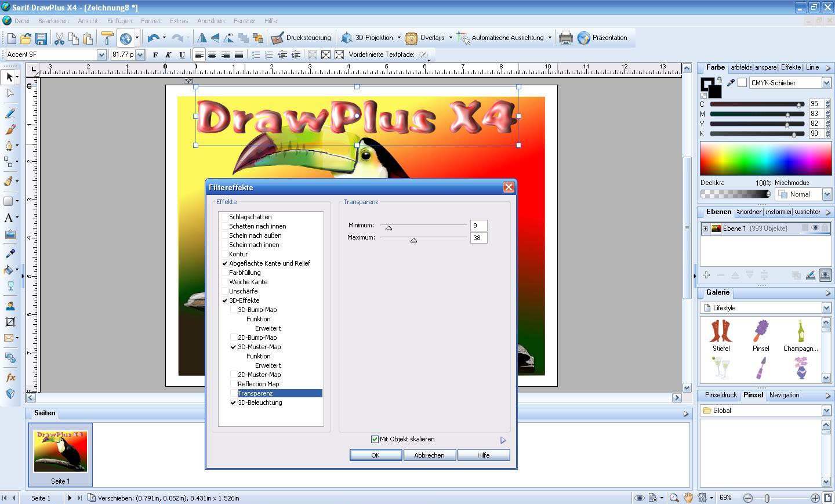
Task: Select the Pen tool in the toolbox
Action: click(9, 145)
